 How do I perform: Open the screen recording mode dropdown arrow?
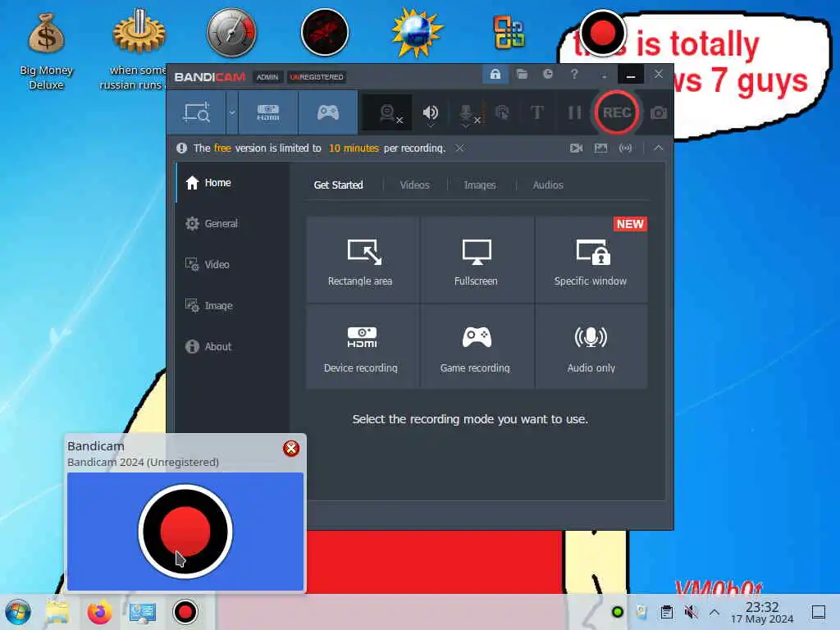pos(232,112)
